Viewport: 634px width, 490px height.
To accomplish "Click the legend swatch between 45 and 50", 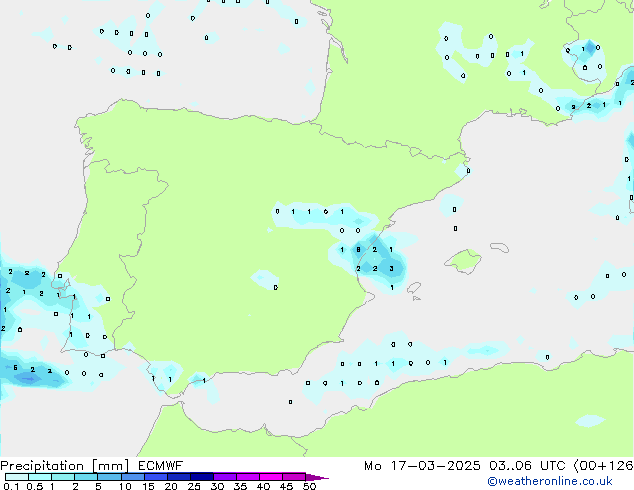I will [294, 477].
